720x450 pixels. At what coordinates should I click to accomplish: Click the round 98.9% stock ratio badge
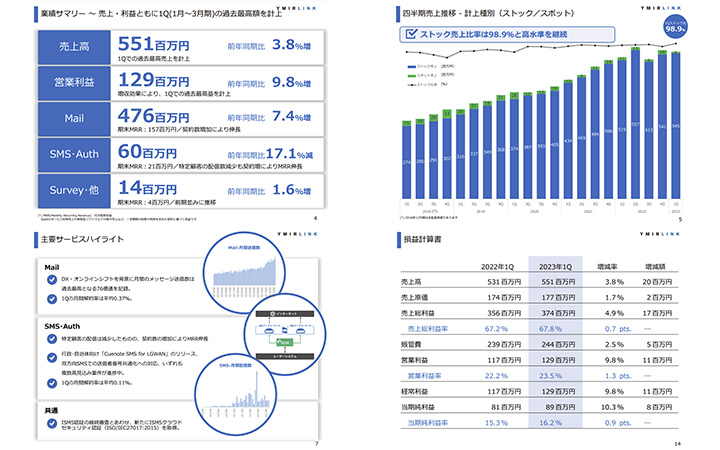675,27
